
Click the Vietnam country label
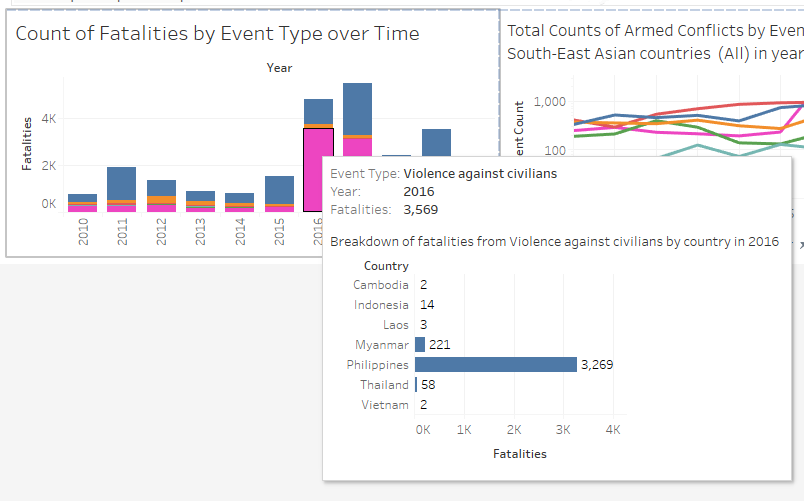point(385,405)
